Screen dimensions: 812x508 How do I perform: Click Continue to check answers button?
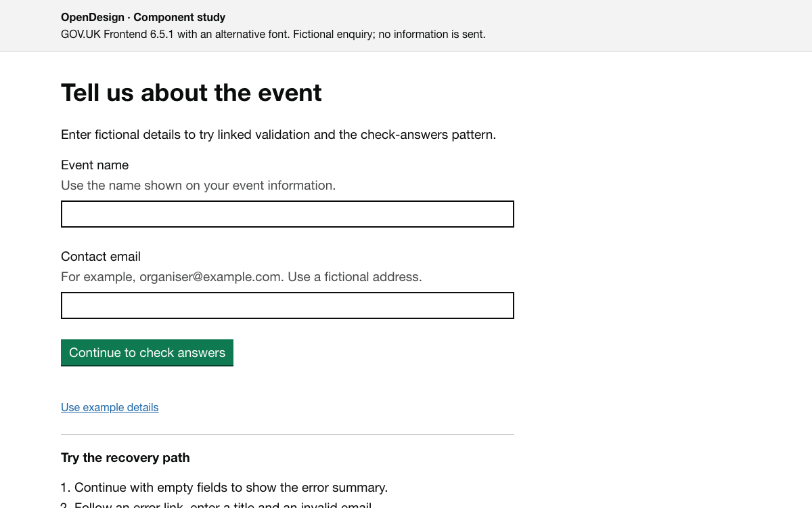(147, 353)
